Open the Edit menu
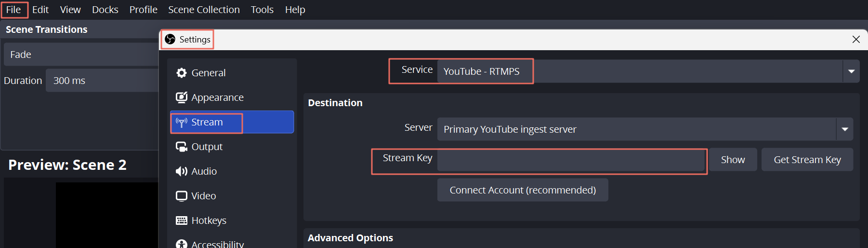Image resolution: width=868 pixels, height=248 pixels. [40, 10]
